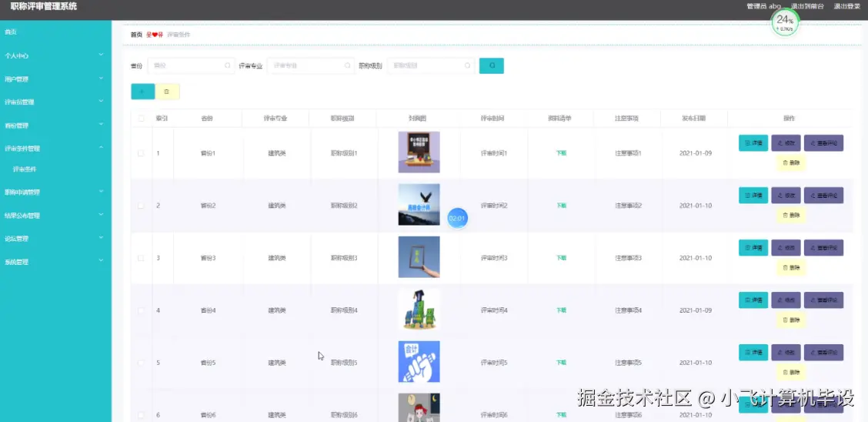
Task: Click 下载 link in the 省份5 row
Action: pos(561,363)
